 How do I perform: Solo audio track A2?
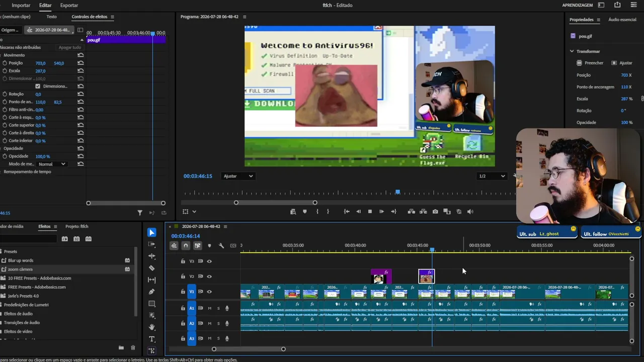pyautogui.click(x=218, y=323)
